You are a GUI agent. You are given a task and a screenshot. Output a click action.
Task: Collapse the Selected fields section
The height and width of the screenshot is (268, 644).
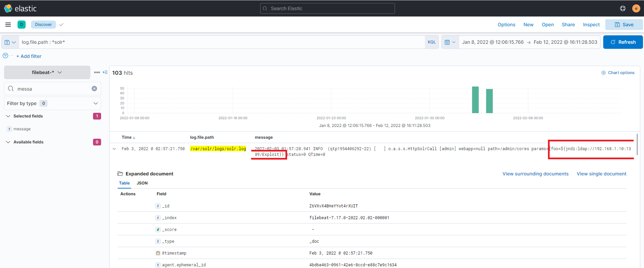point(8,116)
